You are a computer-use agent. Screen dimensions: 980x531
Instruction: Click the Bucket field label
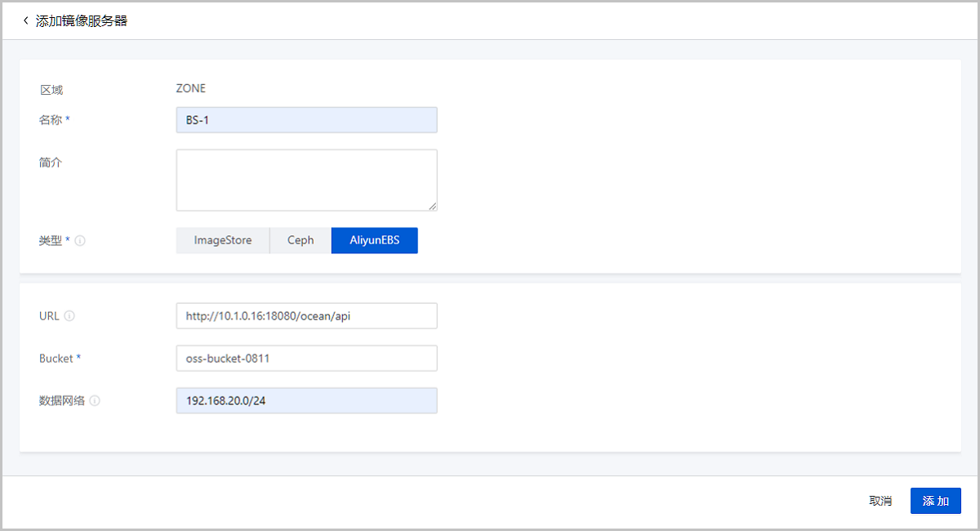pyautogui.click(x=56, y=359)
